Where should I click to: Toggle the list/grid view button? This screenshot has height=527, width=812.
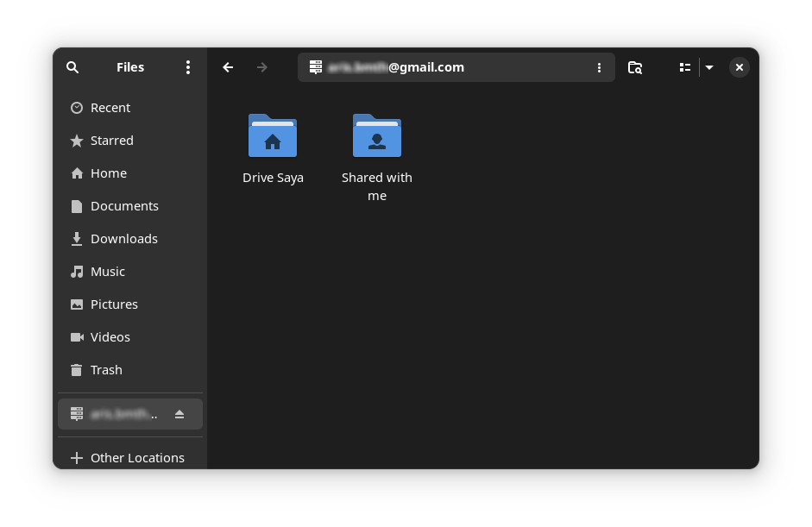coord(685,67)
